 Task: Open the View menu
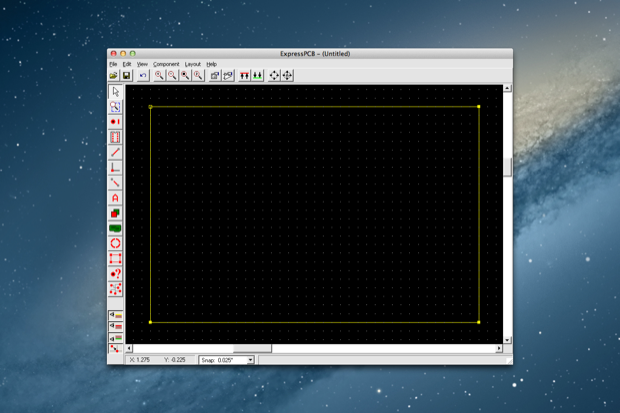click(x=142, y=64)
